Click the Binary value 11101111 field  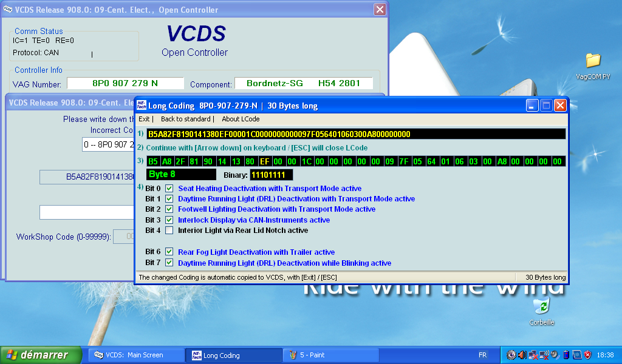[x=272, y=175]
